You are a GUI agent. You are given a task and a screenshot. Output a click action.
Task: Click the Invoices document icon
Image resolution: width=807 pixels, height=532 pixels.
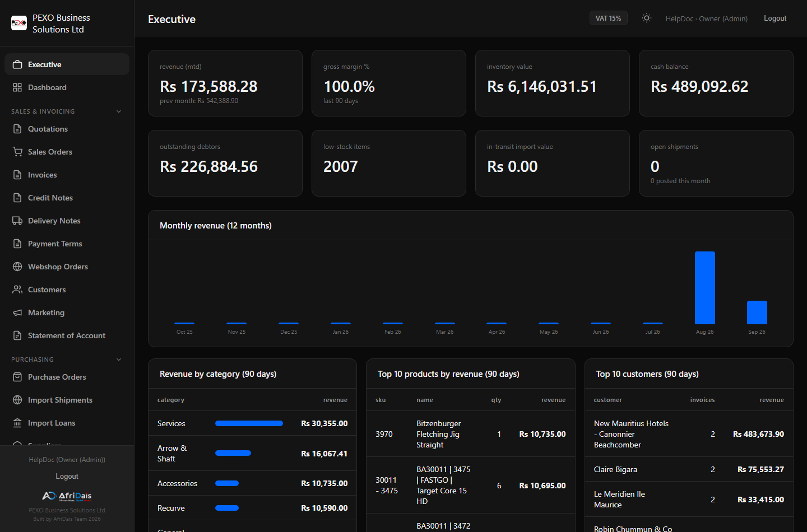pyautogui.click(x=17, y=175)
